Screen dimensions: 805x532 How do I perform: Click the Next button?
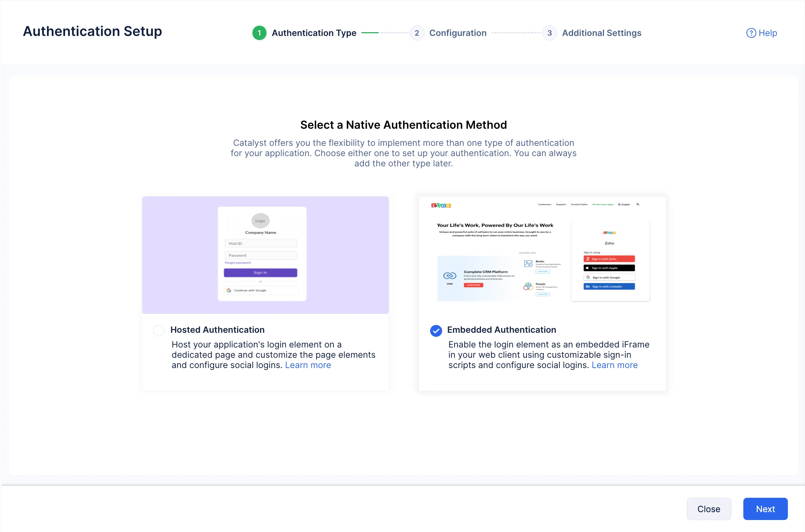765,509
